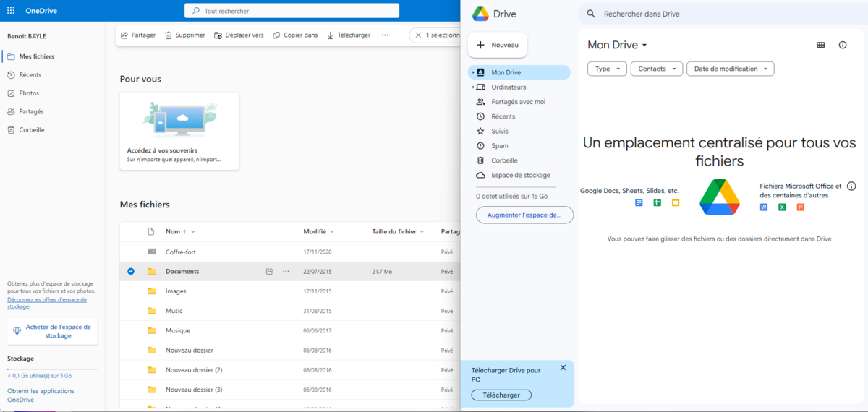This screenshot has height=412, width=868.
Task: Click the Partager toolbar button in OneDrive
Action: [x=138, y=35]
